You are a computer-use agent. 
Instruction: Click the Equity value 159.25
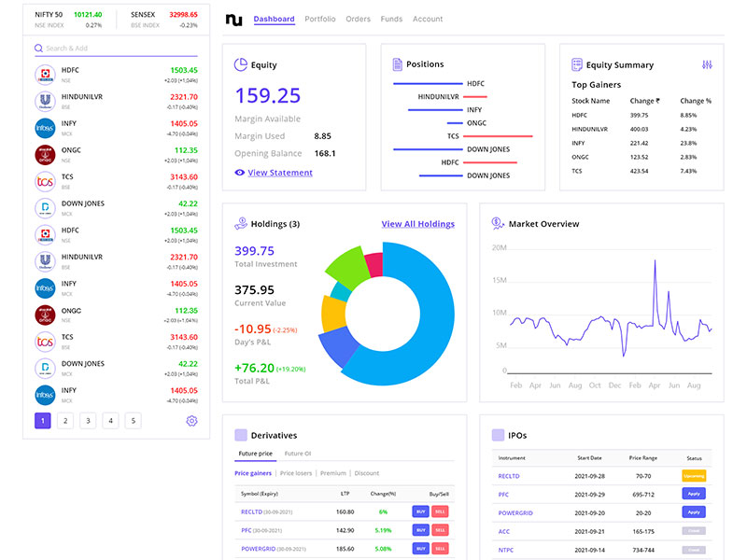tap(268, 96)
